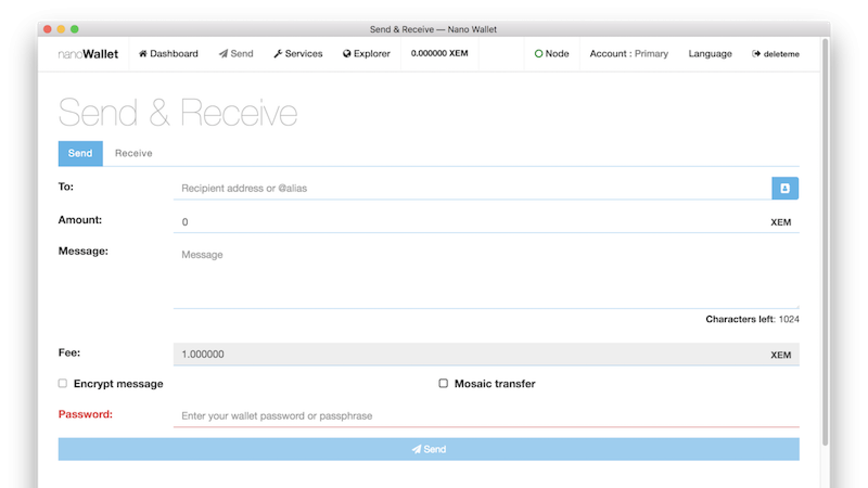The image size is (868, 488).
Task: Enable the Mosaic transfer checkbox
Action: point(443,383)
